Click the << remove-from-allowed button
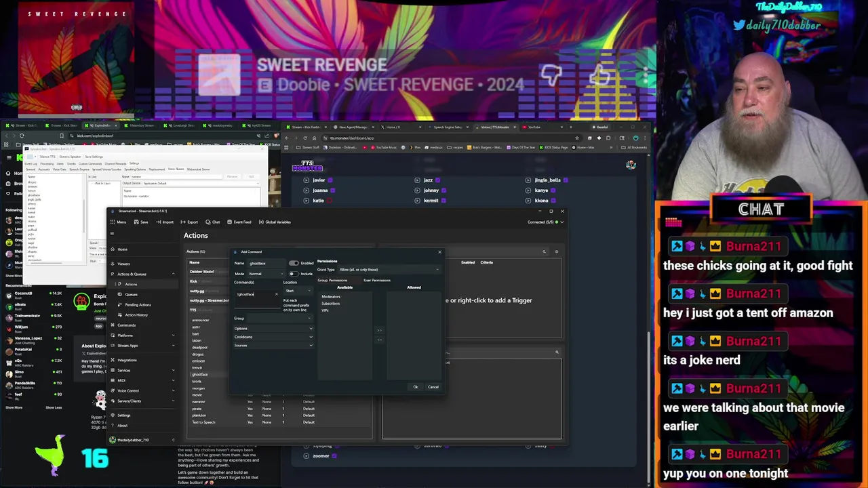868x488 pixels. 379,340
